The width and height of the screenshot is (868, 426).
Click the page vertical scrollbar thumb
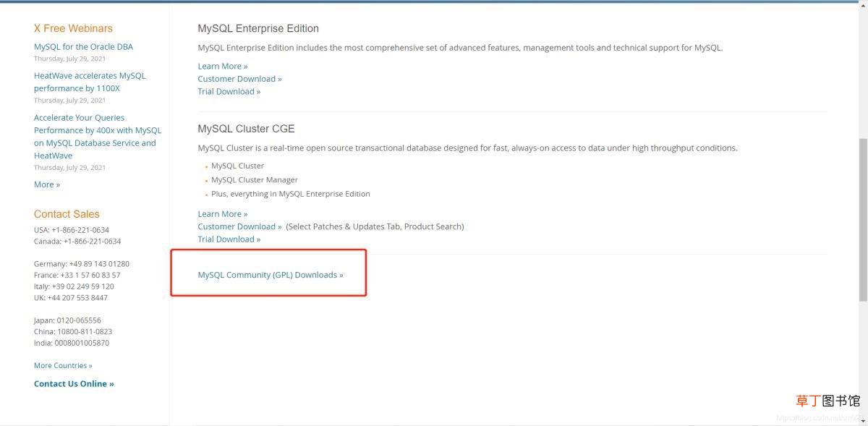tap(862, 221)
